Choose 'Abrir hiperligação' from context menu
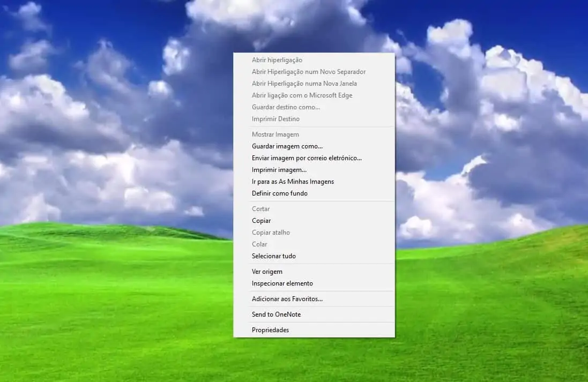588x382 pixels. [314, 60]
